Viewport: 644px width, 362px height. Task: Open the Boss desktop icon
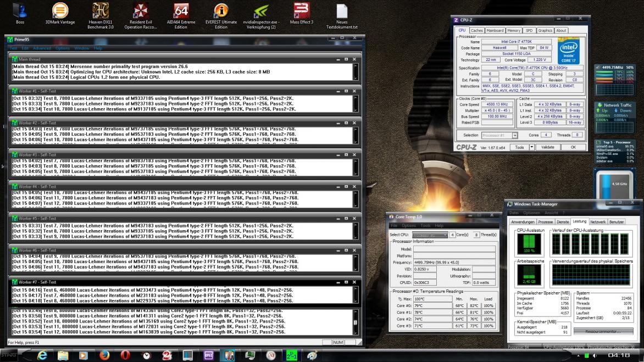click(20, 14)
